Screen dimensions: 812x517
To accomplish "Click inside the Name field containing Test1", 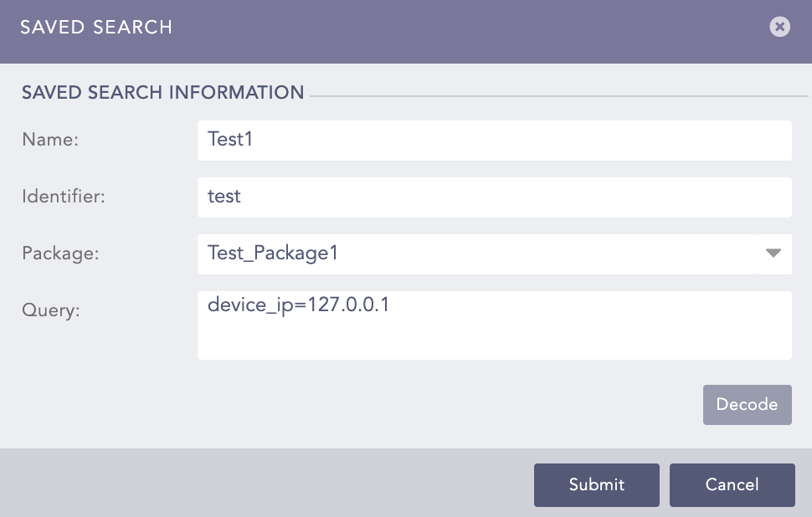I will [x=494, y=140].
